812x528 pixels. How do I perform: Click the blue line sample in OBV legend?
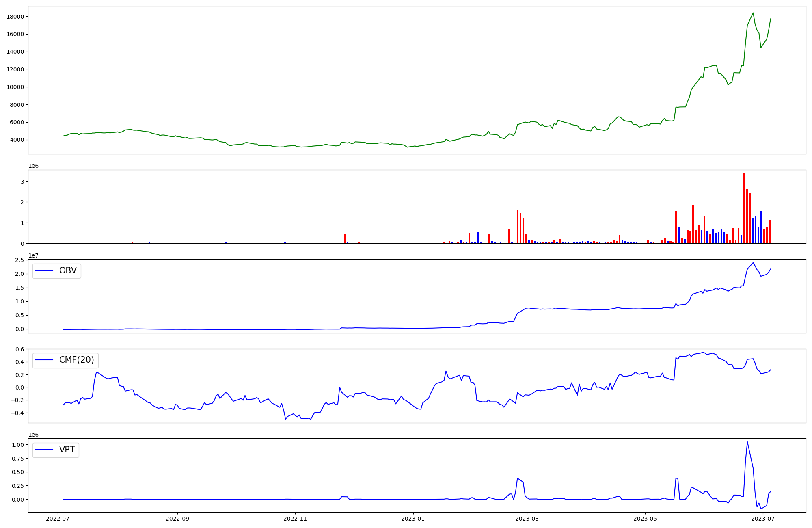(45, 270)
